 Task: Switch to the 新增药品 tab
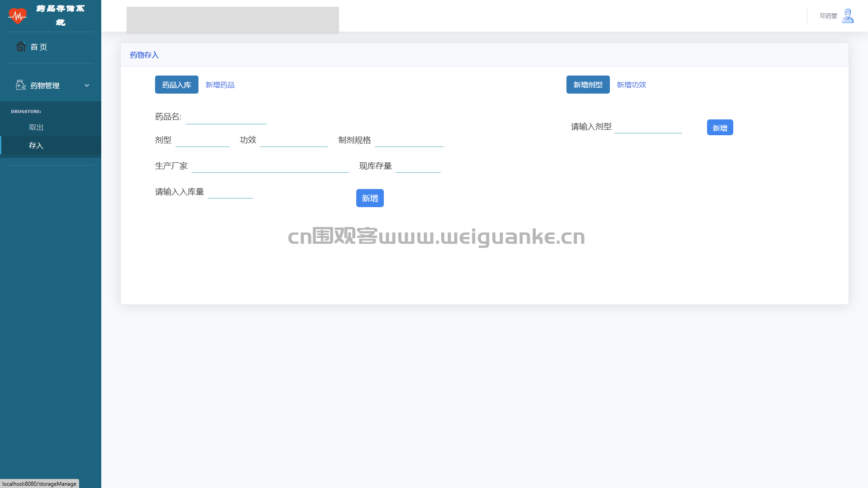220,85
